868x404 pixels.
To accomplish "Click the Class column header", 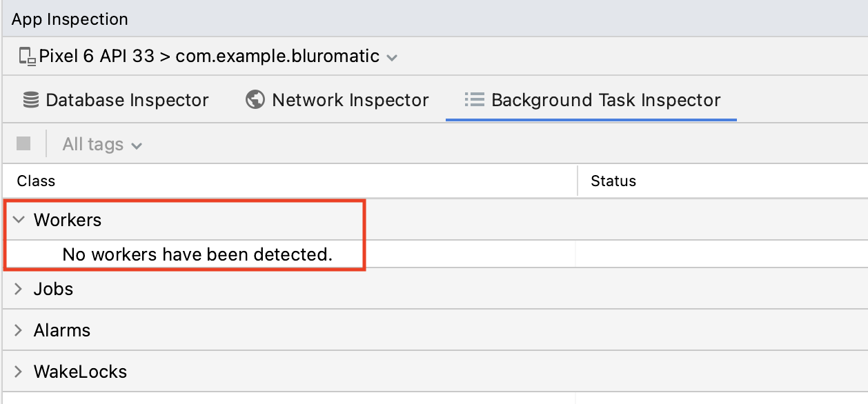I will 36,181.
